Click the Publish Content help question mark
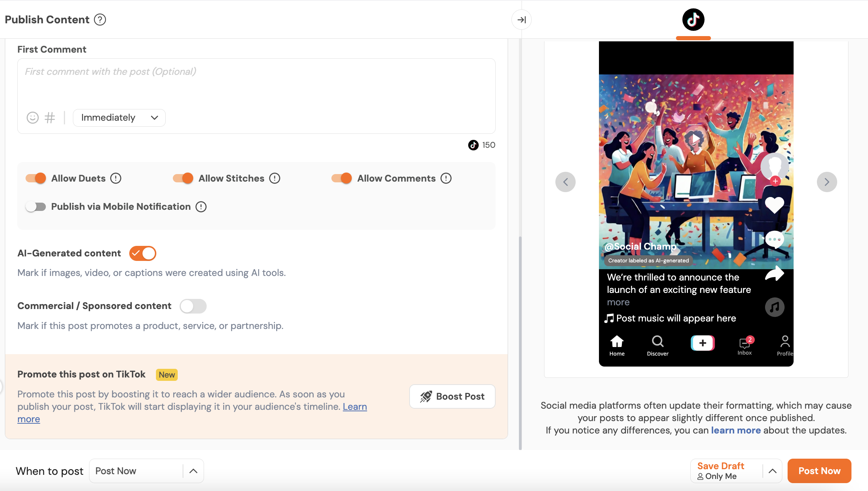868x491 pixels. point(100,20)
